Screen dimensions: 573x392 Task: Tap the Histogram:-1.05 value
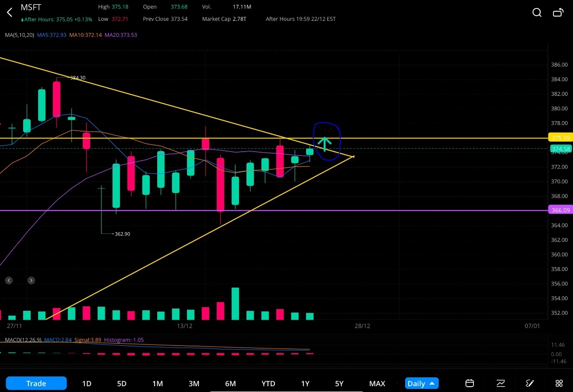(124, 340)
